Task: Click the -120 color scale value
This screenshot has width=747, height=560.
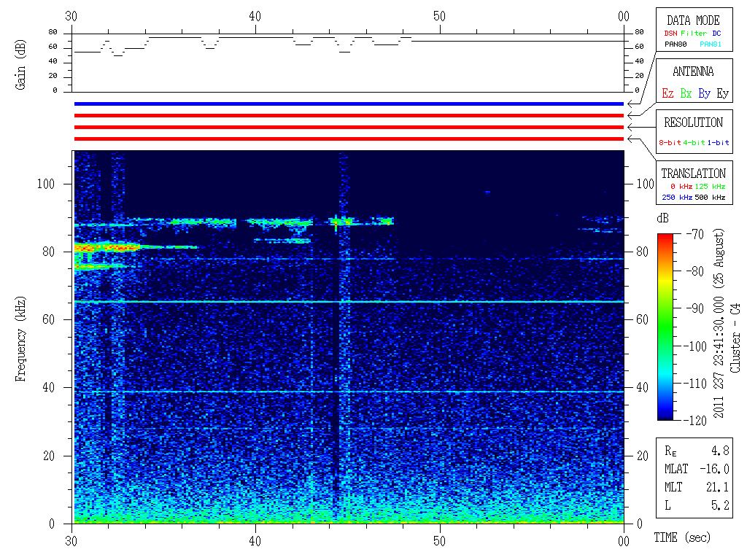Action: tap(695, 421)
